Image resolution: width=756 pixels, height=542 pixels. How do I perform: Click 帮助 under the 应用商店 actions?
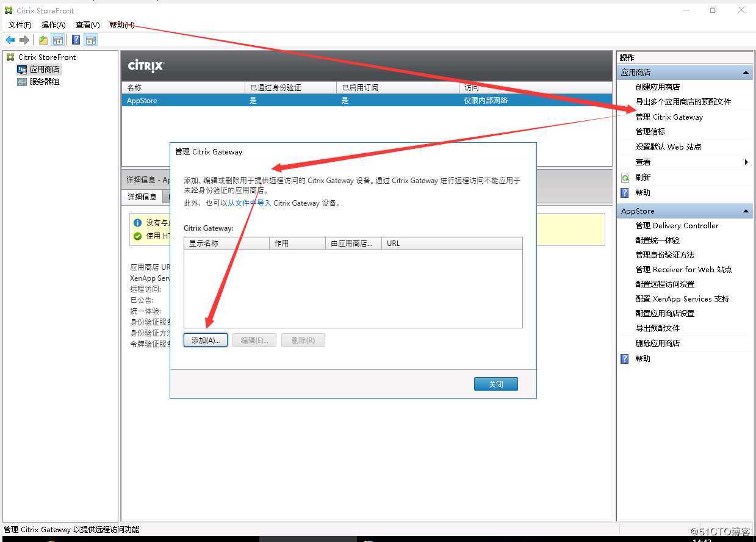click(x=643, y=193)
